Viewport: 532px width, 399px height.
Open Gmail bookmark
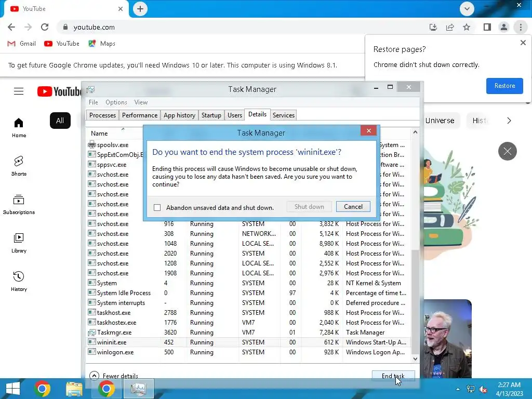pyautogui.click(x=22, y=44)
